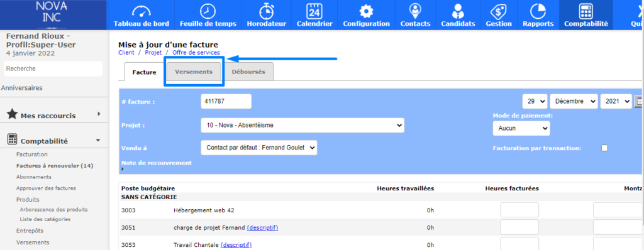Open Approuver des factures
This screenshot has width=644, height=250.
46,188
